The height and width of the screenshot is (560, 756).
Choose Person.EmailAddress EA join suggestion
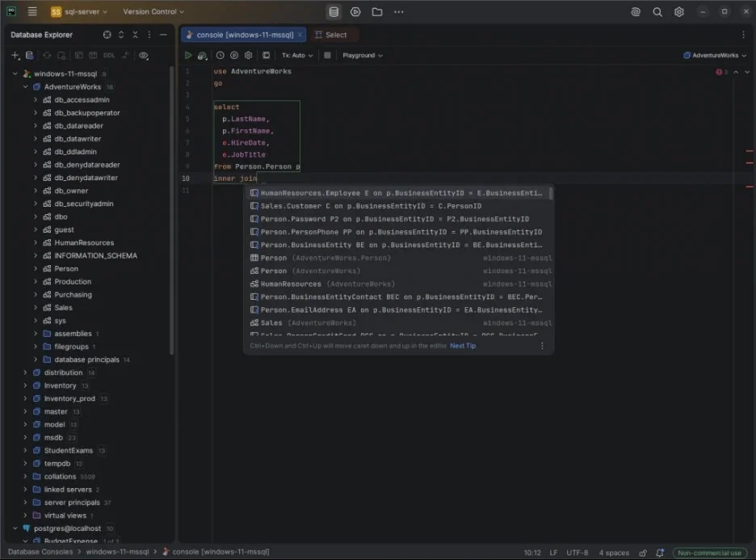tap(398, 310)
